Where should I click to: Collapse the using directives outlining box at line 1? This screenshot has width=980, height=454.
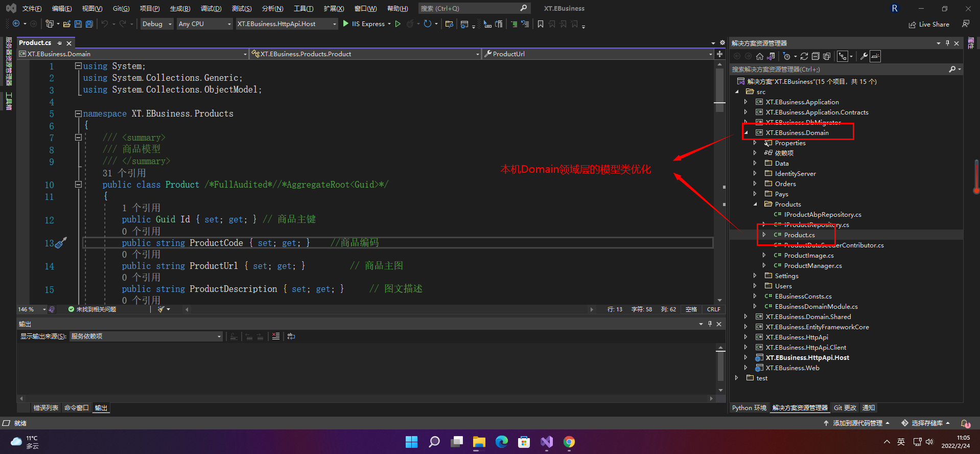[78, 66]
